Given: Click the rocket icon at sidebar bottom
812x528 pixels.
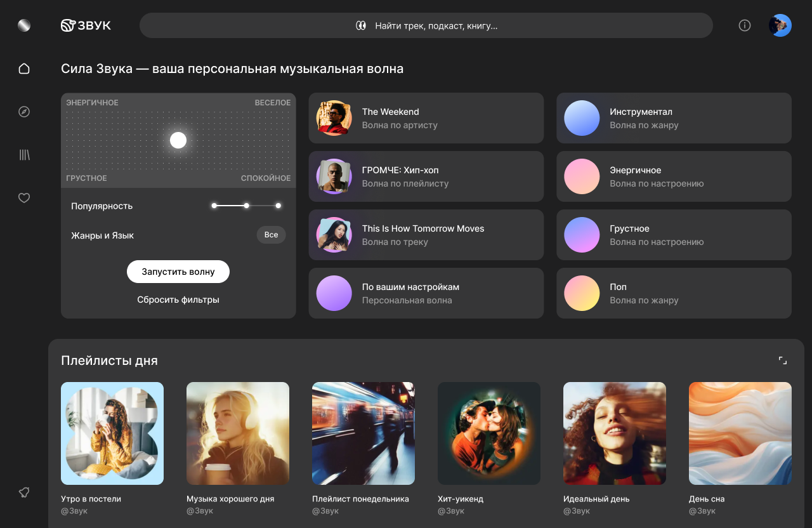Looking at the screenshot, I should [x=24, y=492].
